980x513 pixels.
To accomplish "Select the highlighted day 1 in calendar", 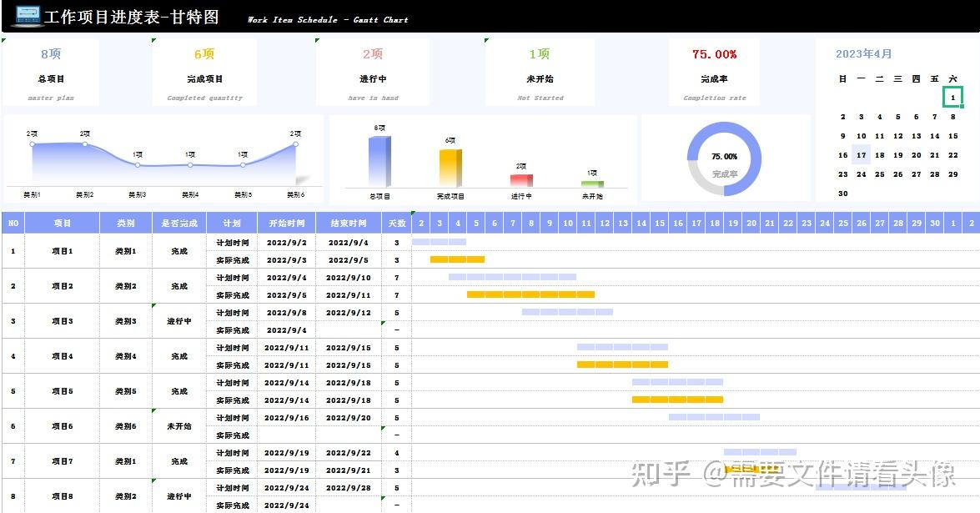I will point(952,98).
